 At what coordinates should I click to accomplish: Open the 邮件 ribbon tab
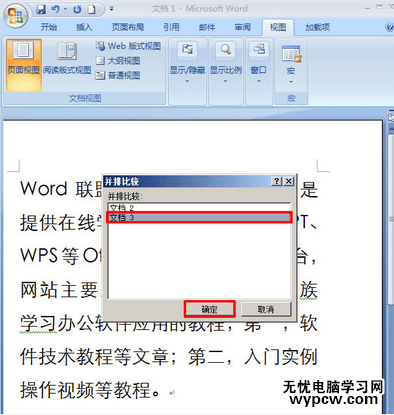[207, 27]
